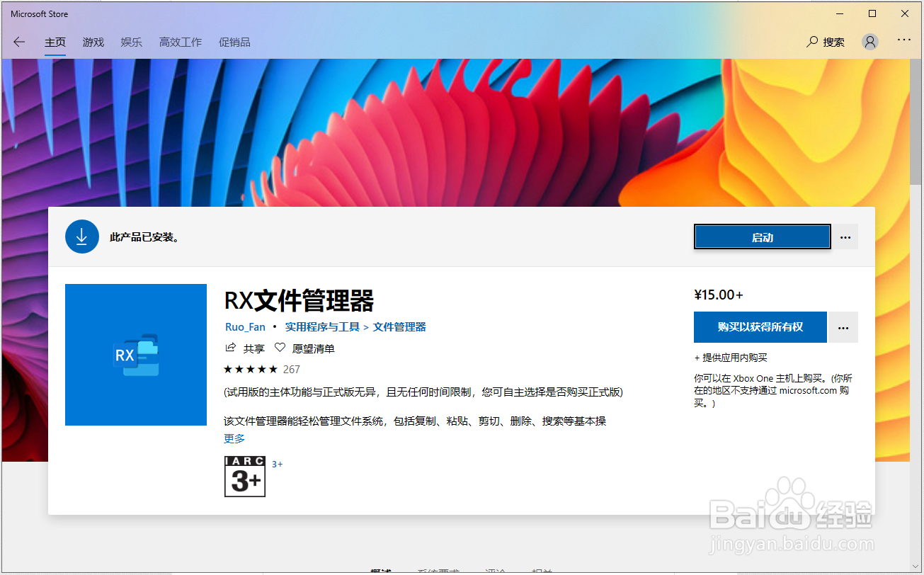This screenshot has width=924, height=575.
Task: Open publisher link Ruo_Fan
Action: click(245, 327)
